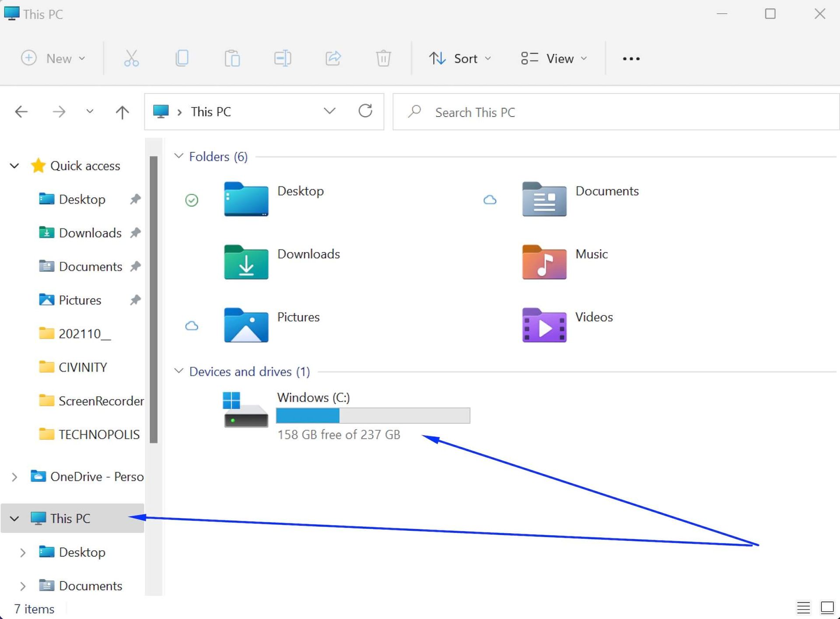
Task: Click the More options ellipsis button
Action: click(x=630, y=58)
